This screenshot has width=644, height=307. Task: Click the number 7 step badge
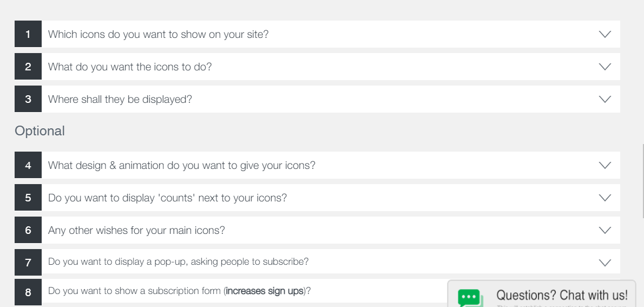(28, 263)
